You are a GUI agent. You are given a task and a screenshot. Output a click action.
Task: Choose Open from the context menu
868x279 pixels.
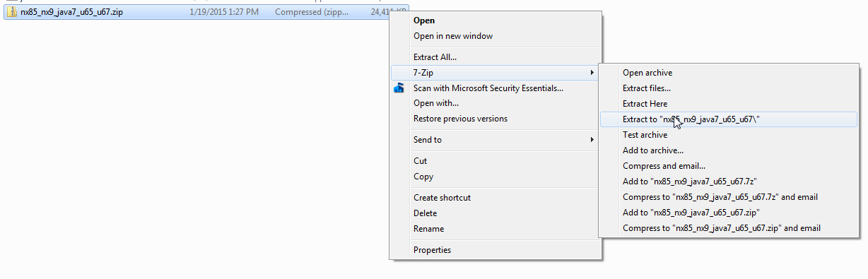coord(424,20)
